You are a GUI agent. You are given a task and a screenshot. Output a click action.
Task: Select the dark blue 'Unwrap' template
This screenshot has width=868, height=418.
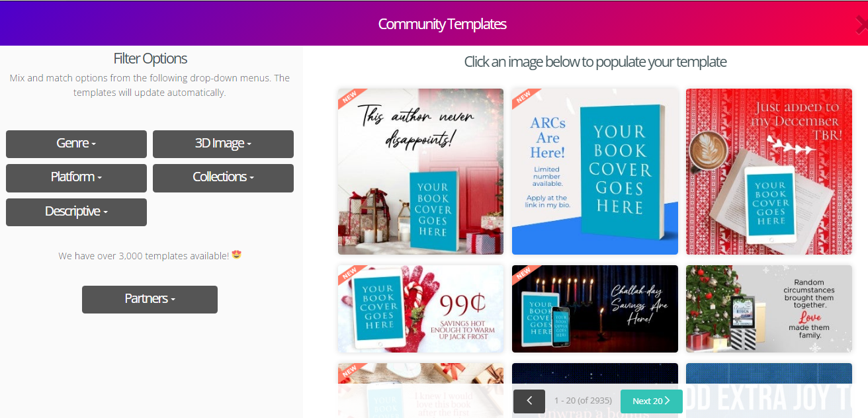(x=595, y=377)
